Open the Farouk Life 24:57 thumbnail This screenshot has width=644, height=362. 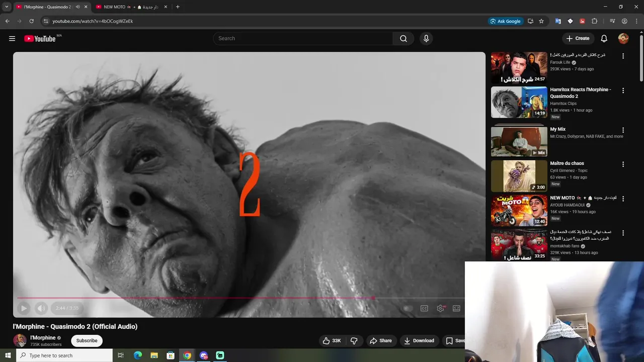click(x=519, y=67)
